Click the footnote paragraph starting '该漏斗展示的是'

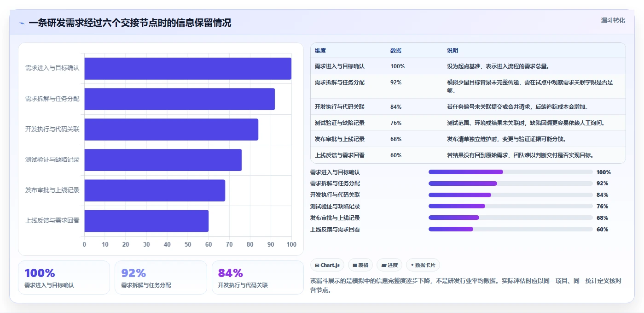click(x=466, y=285)
